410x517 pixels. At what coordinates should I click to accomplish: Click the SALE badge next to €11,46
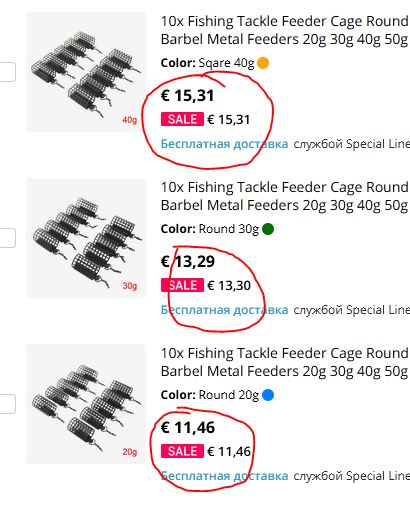182,451
